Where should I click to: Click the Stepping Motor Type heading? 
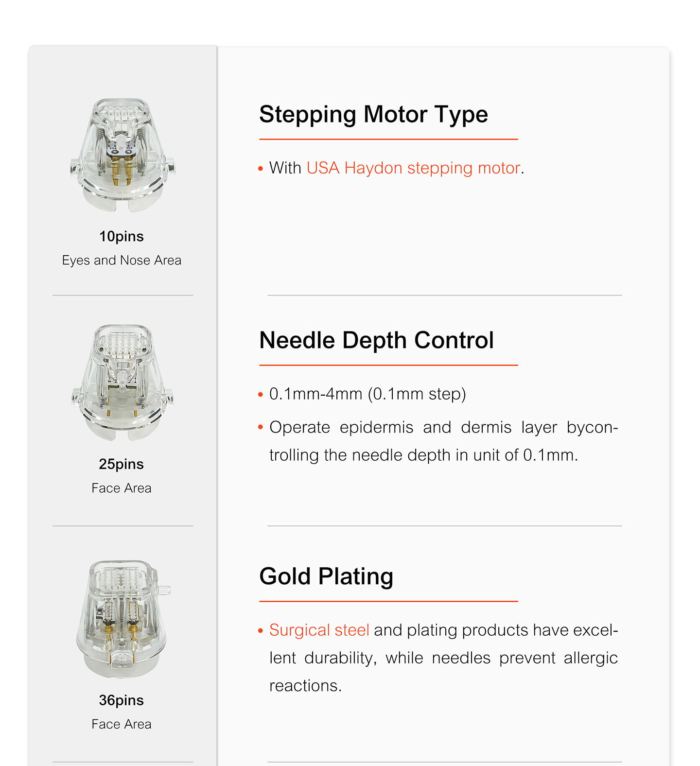373,115
